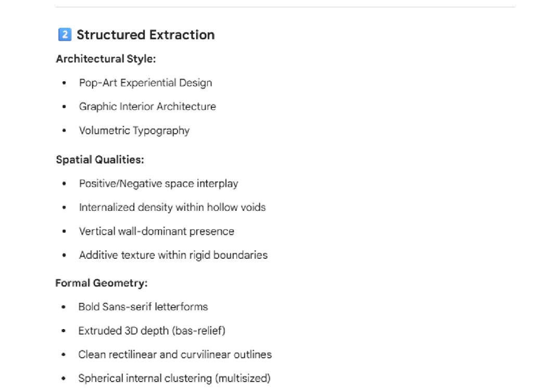533x392 pixels.
Task: Click Vertical wall-dominant presence text
Action: coord(157,232)
